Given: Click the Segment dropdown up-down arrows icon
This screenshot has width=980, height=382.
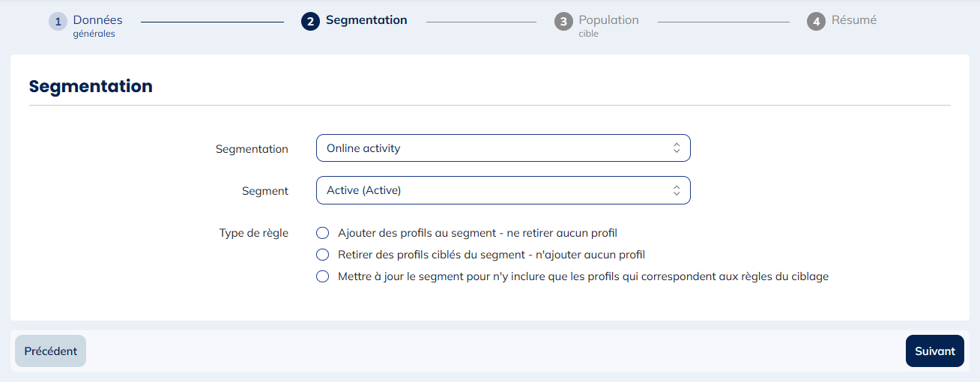Looking at the screenshot, I should (676, 190).
